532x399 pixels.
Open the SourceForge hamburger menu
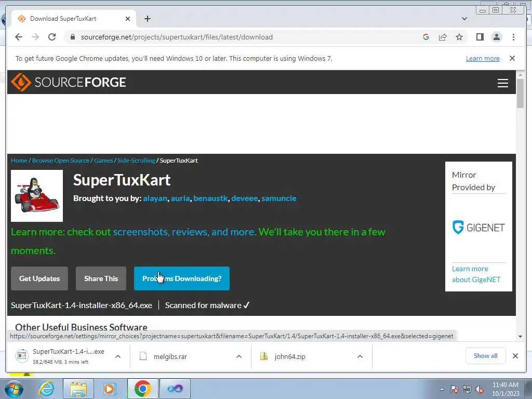click(503, 83)
